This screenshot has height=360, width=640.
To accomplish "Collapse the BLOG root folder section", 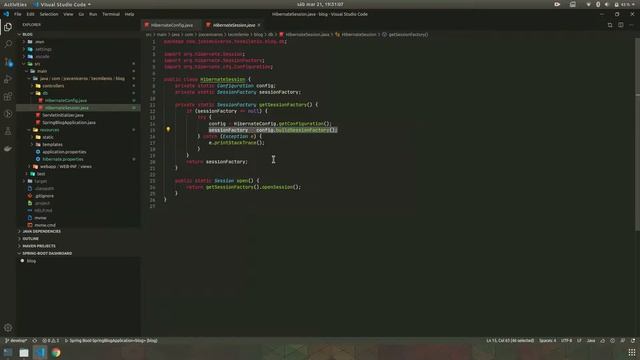I will [78, 34].
